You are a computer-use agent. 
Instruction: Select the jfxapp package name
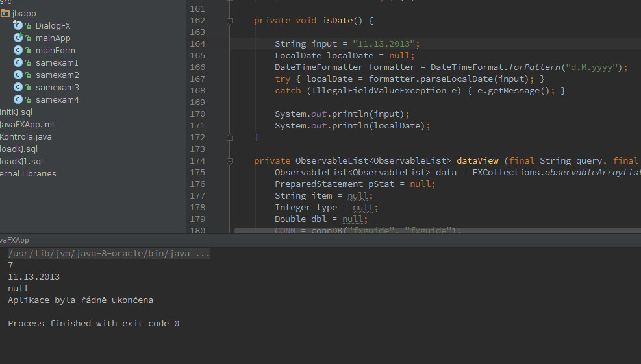click(x=24, y=14)
